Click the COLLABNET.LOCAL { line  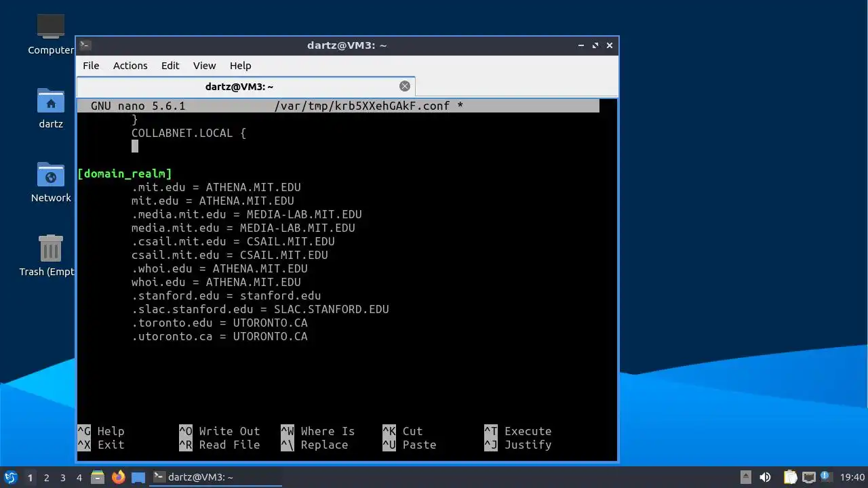click(x=189, y=133)
